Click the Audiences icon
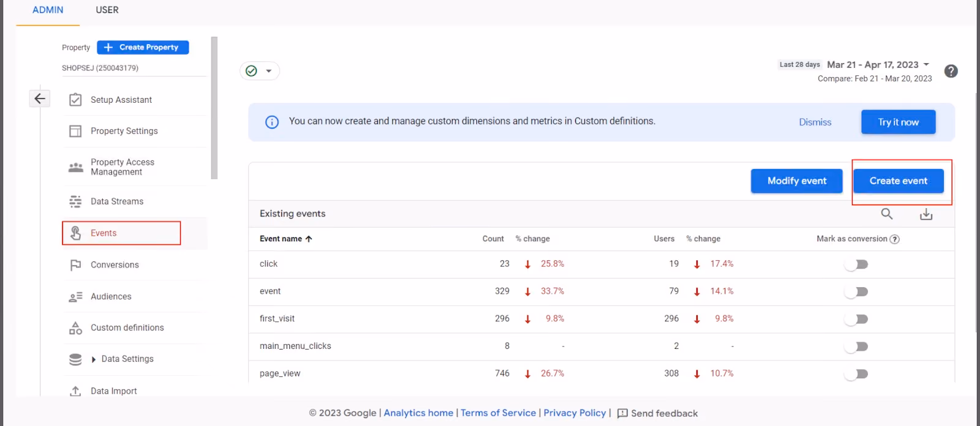 [75, 297]
